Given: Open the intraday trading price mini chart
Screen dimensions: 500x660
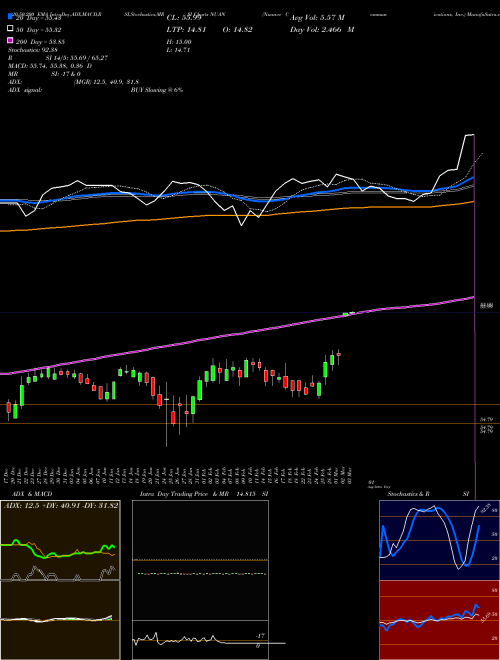Looking at the screenshot, I should [200, 560].
